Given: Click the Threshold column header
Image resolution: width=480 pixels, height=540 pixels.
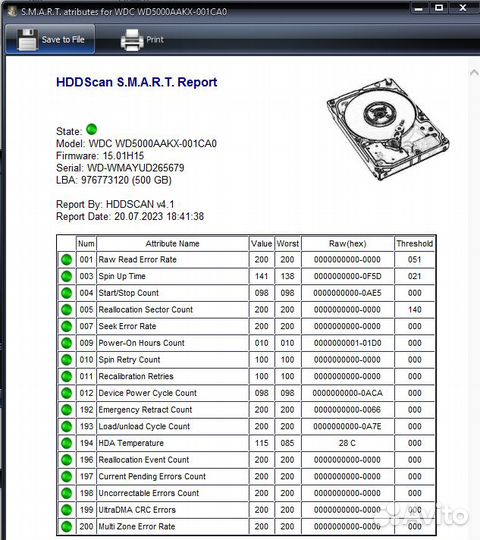Looking at the screenshot, I should [x=415, y=244].
